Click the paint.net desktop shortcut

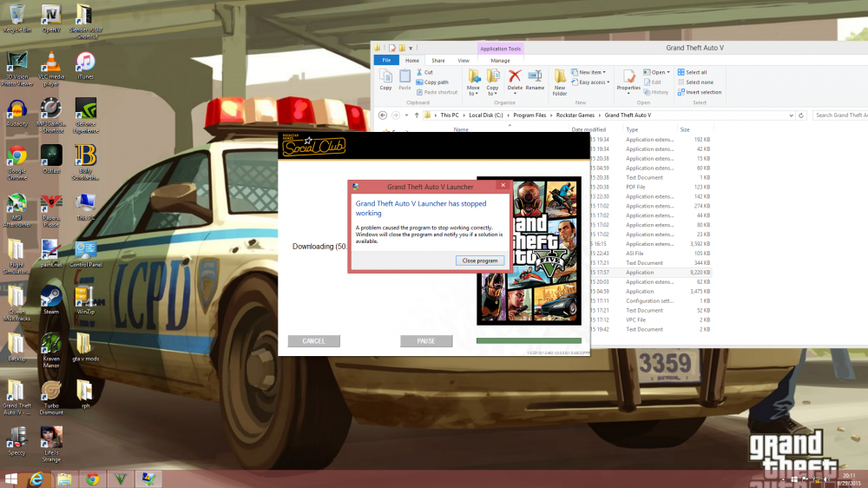coord(51,254)
